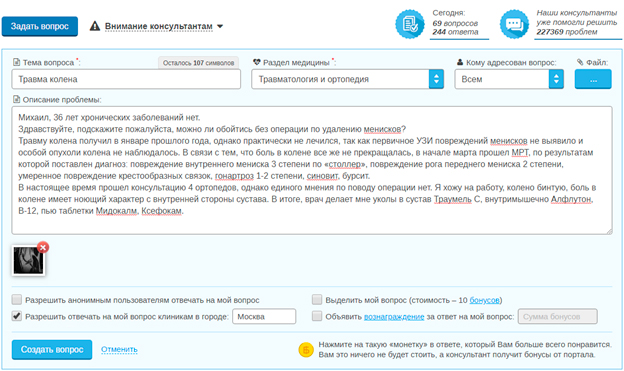Viewport: 624px width, 371px height.
Task: Click the 'Отменить' link
Action: coord(119,350)
